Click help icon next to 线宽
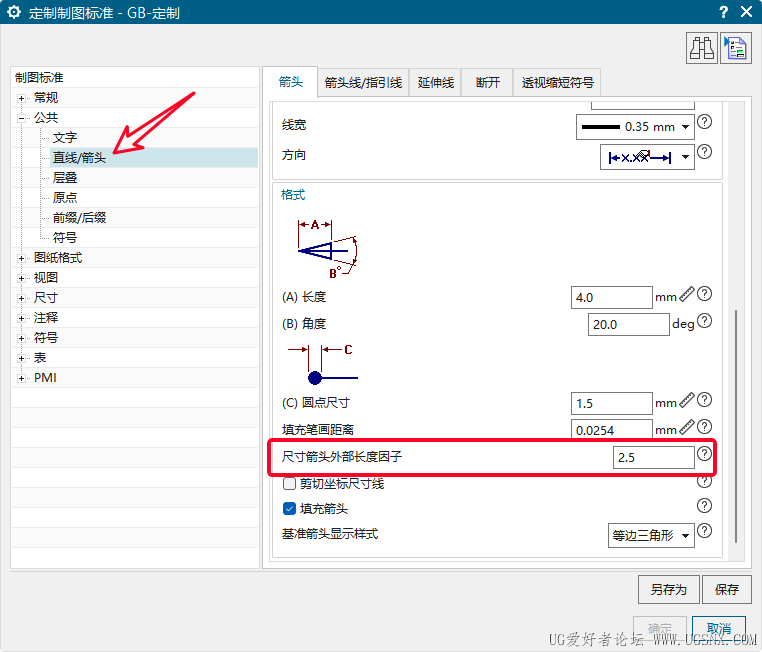Image resolution: width=762 pixels, height=652 pixels. (704, 122)
